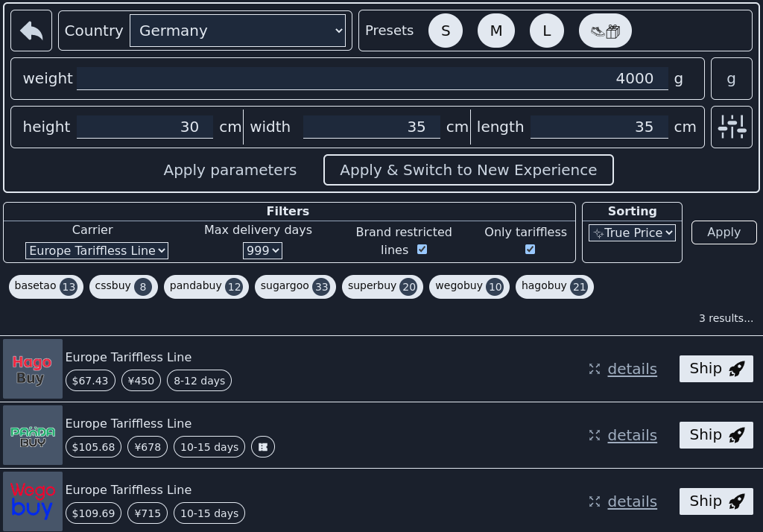Choose the S size preset
The height and width of the screenshot is (532, 763).
tap(446, 31)
